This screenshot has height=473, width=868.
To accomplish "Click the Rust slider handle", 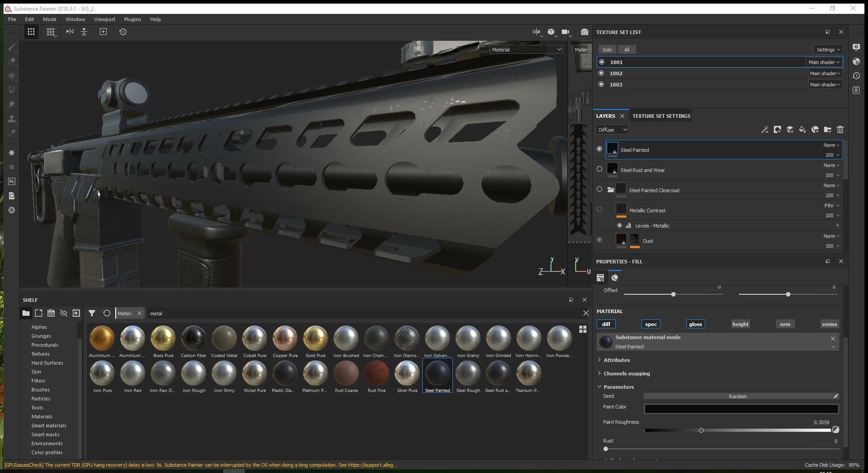I will click(x=606, y=449).
